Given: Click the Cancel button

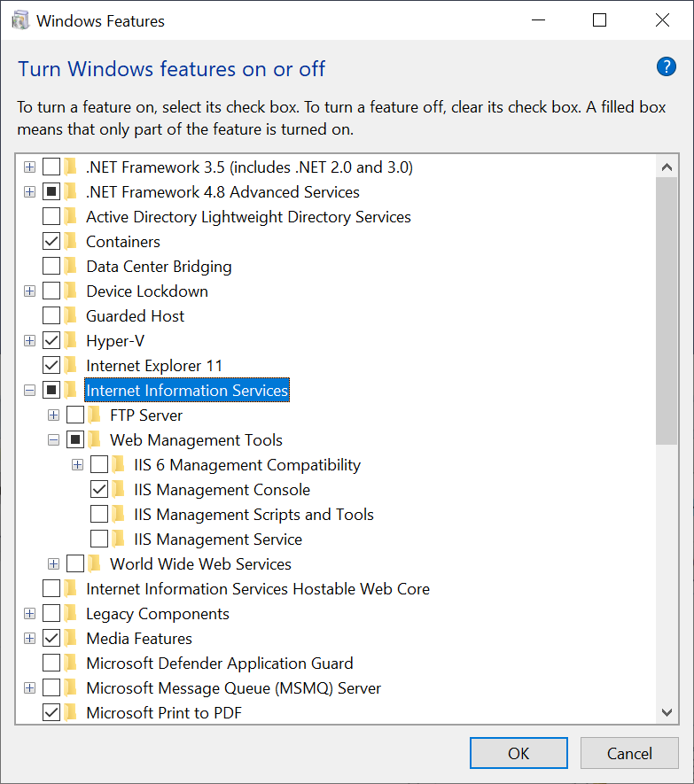Looking at the screenshot, I should tap(629, 753).
